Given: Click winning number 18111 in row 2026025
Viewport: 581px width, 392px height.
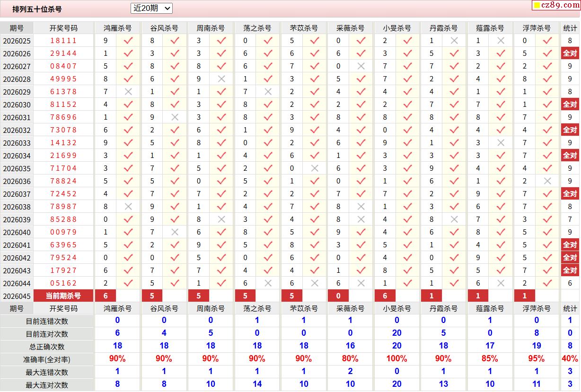Looking at the screenshot, I should [x=63, y=41].
